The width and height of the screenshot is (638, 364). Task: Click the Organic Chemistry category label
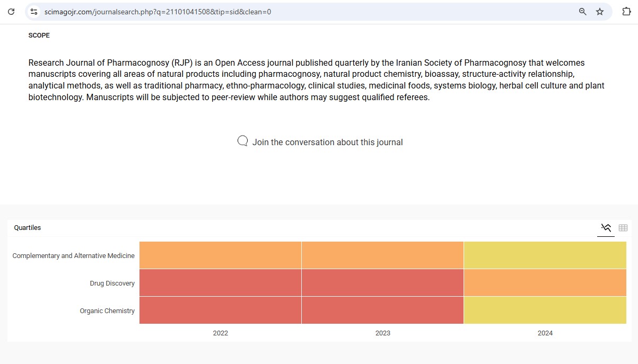click(107, 311)
